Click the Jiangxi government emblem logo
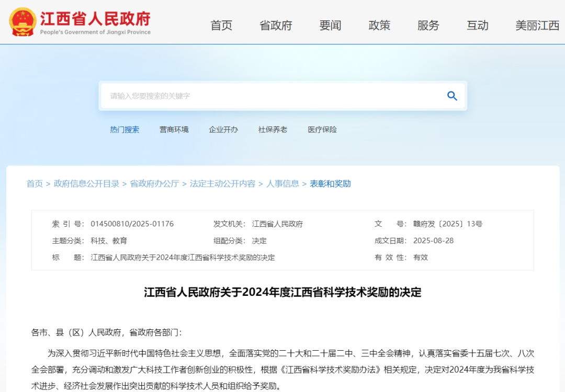 point(23,22)
